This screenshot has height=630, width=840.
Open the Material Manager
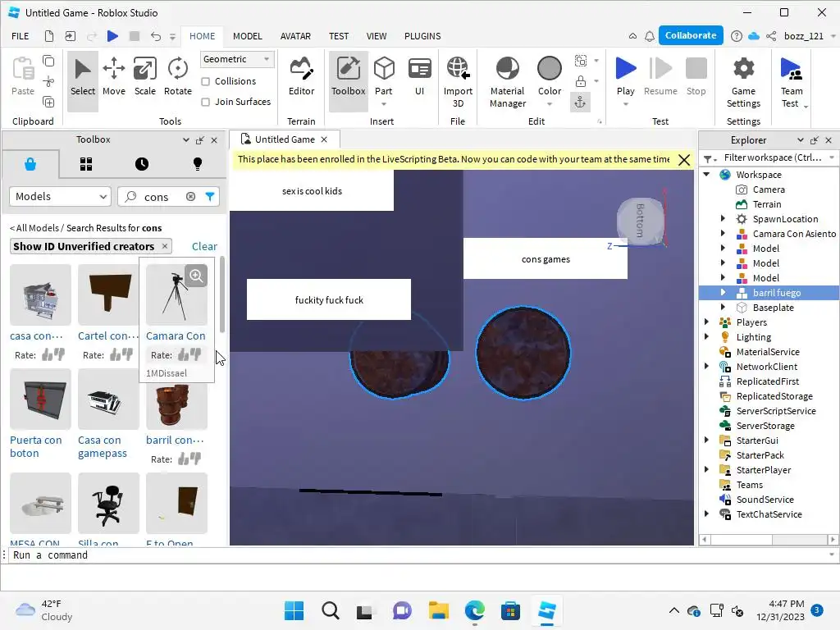click(507, 82)
